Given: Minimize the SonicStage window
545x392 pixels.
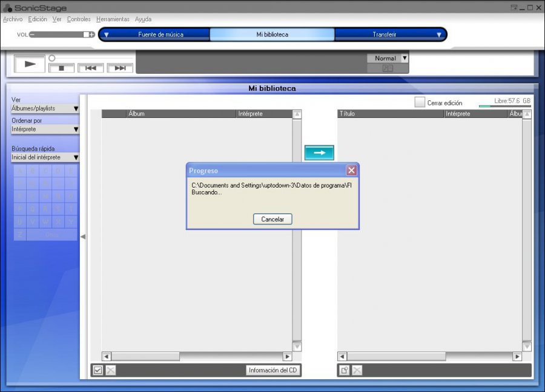Looking at the screenshot, I should click(522, 8).
